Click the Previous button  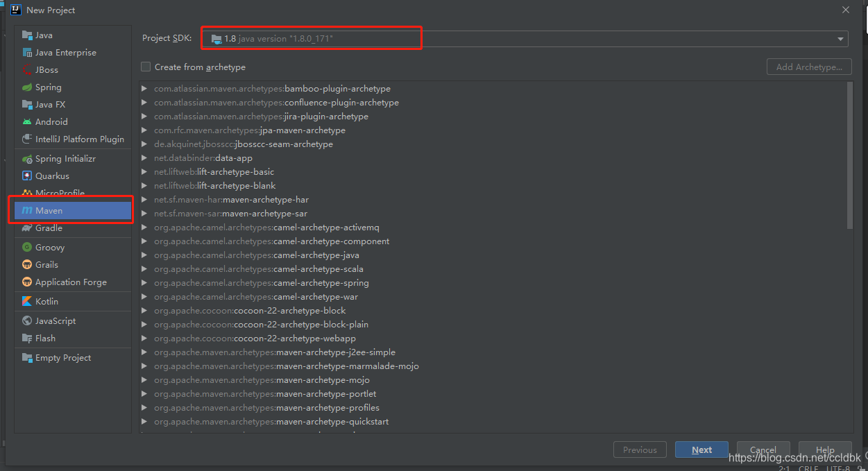[x=640, y=449]
